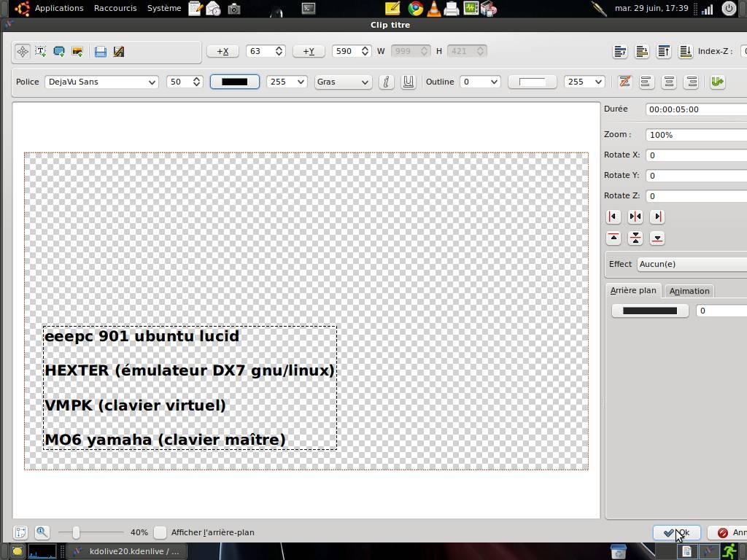Confirm with the Ok button

(676, 532)
